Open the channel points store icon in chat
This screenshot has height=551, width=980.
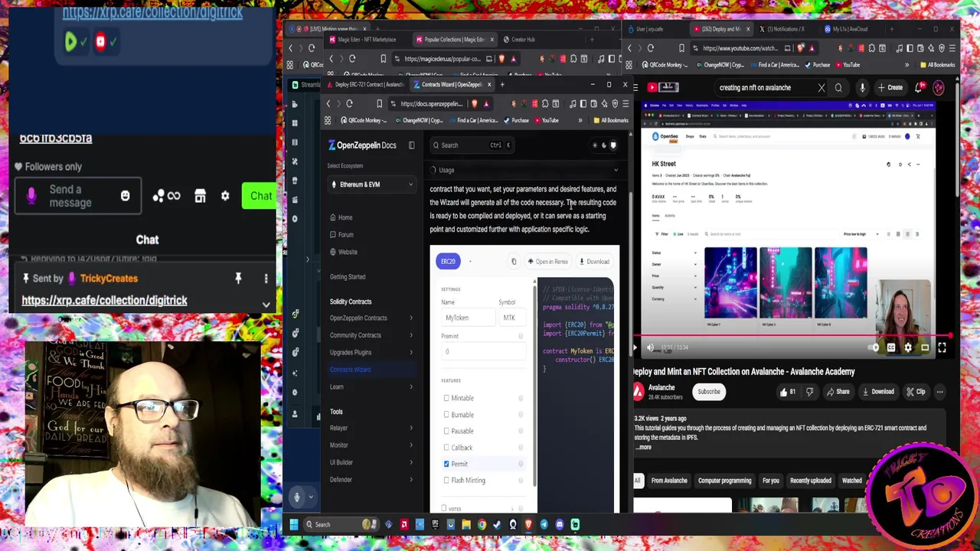(200, 196)
